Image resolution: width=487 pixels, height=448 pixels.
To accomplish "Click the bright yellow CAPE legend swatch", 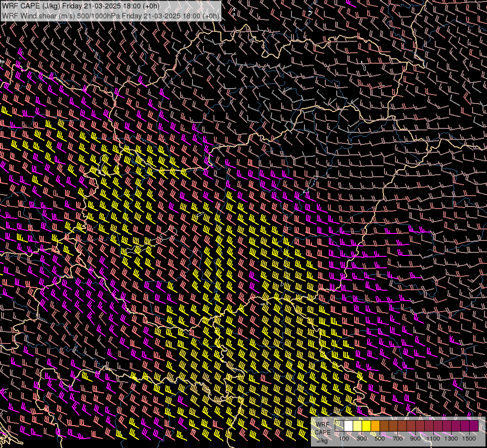I will tap(367, 426).
